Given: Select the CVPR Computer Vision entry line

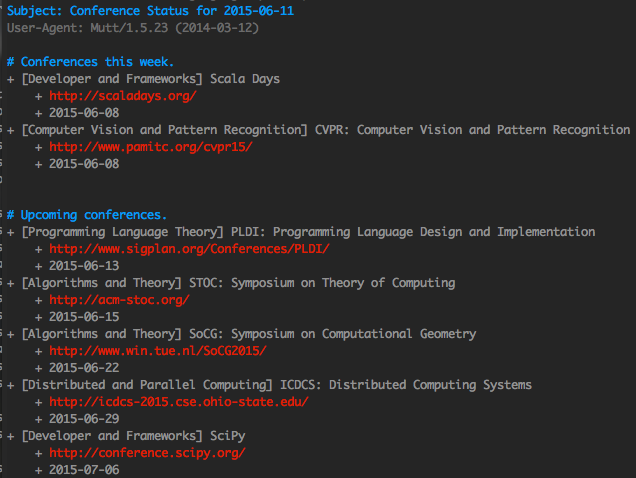Looking at the screenshot, I should coord(319,130).
